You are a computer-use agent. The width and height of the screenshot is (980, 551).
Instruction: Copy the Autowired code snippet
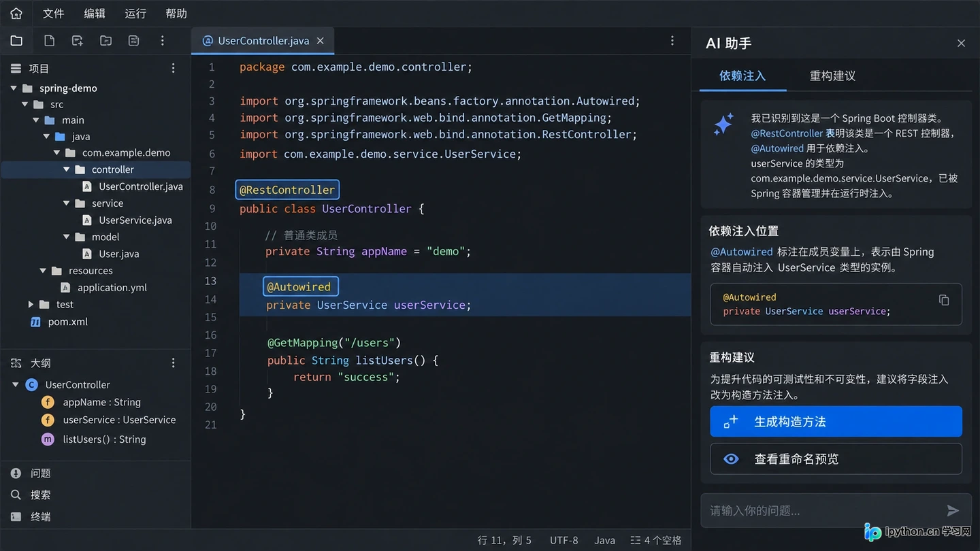944,300
